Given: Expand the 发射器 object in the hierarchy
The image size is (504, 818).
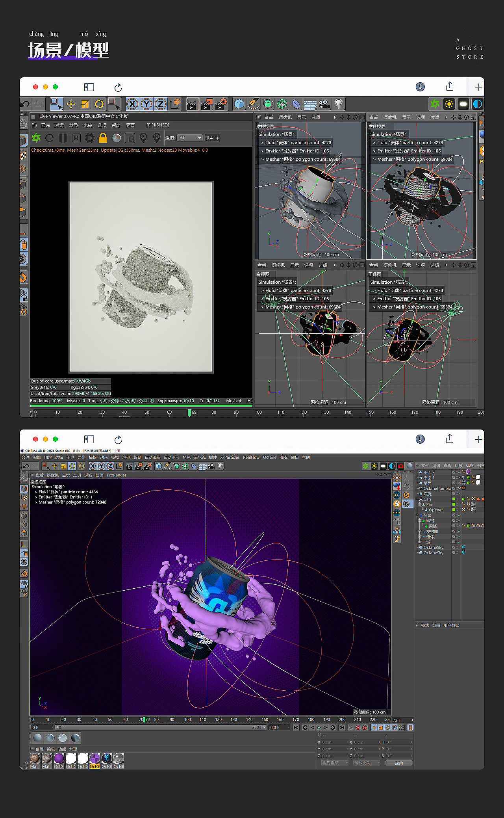Looking at the screenshot, I should click(x=420, y=532).
